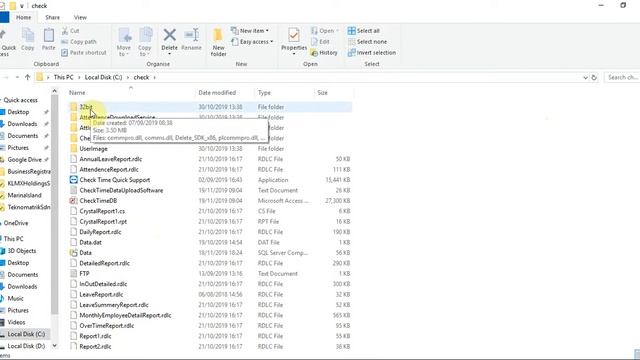Click Copy path in the Clipboard group
The width and height of the screenshot is (640, 360).
pos(79,42)
